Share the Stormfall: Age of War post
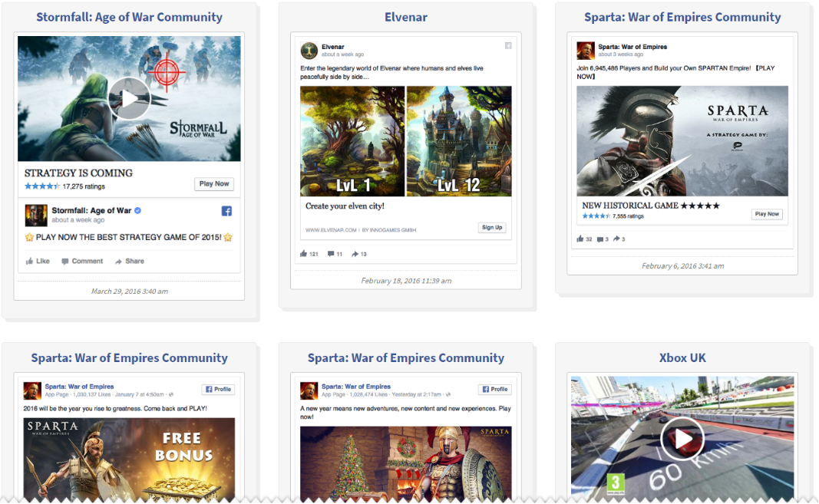 click(130, 261)
